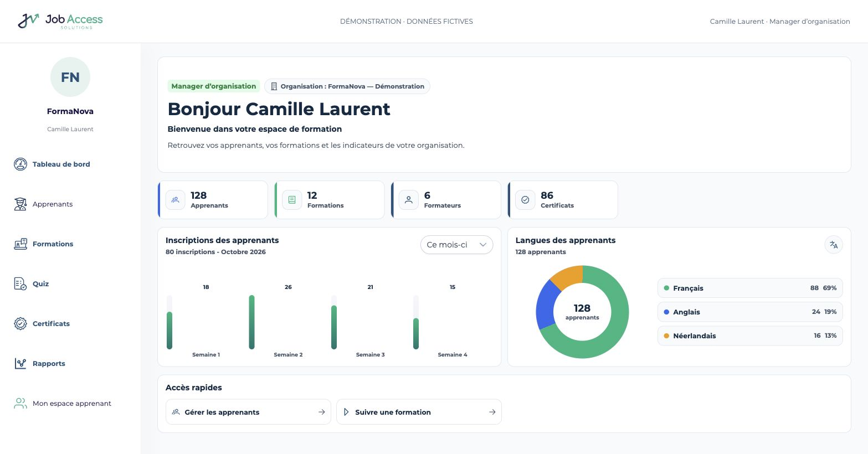The width and height of the screenshot is (868, 454).
Task: Click the Mon espace apprenant people icon
Action: (20, 403)
